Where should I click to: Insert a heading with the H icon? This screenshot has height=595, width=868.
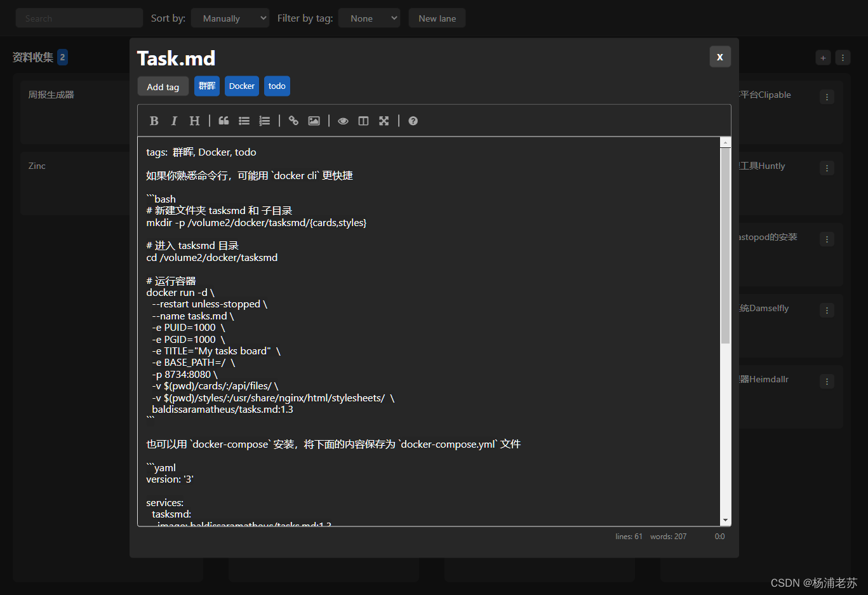click(x=194, y=121)
